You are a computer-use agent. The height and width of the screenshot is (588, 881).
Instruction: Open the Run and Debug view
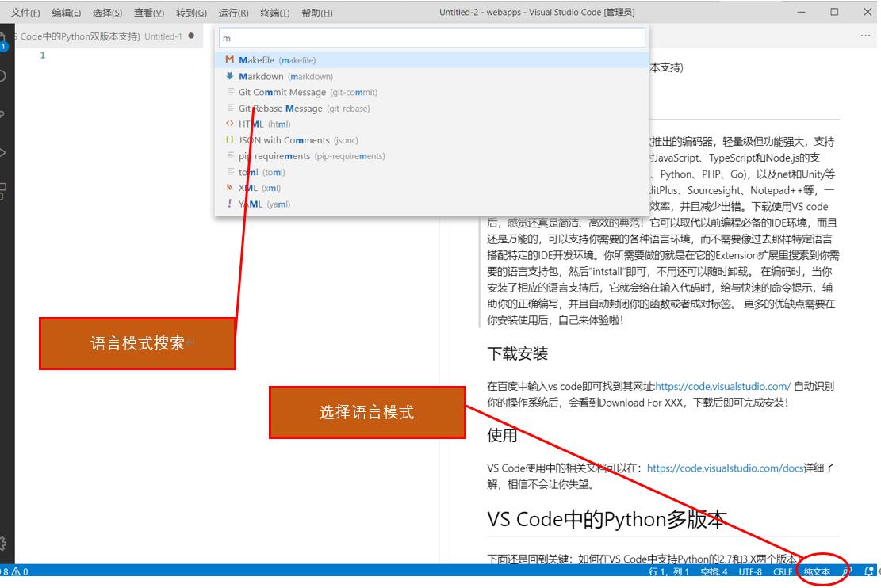[x=3, y=153]
